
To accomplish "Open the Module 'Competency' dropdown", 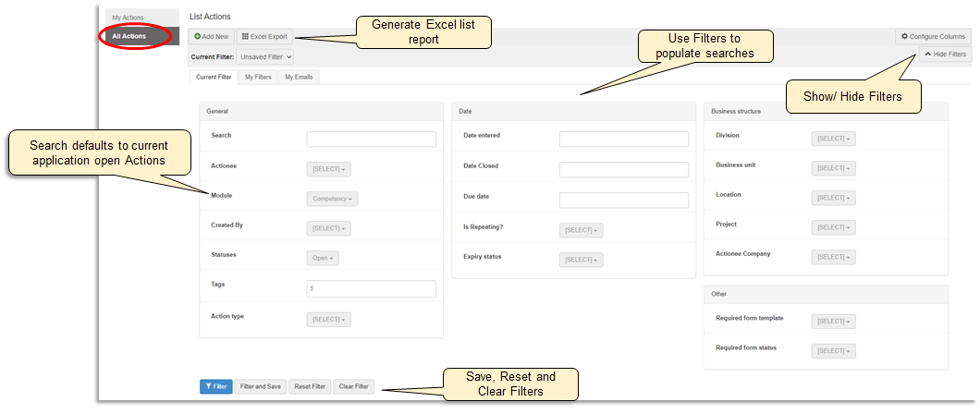I will (x=332, y=199).
